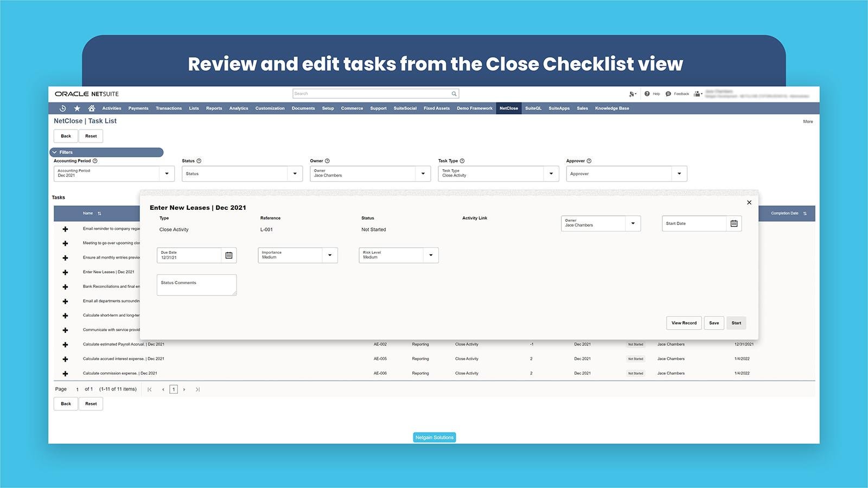
Task: Click the Start button in dialog
Action: point(736,323)
